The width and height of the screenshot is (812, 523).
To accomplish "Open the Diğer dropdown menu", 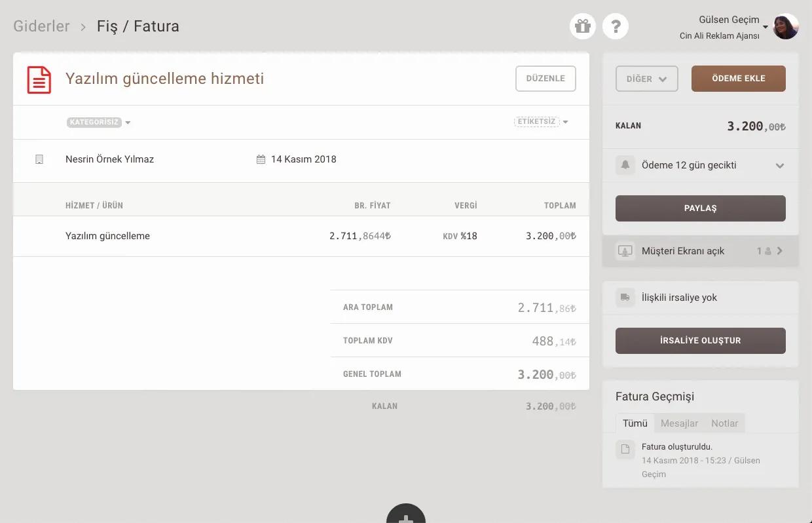I will 646,79.
